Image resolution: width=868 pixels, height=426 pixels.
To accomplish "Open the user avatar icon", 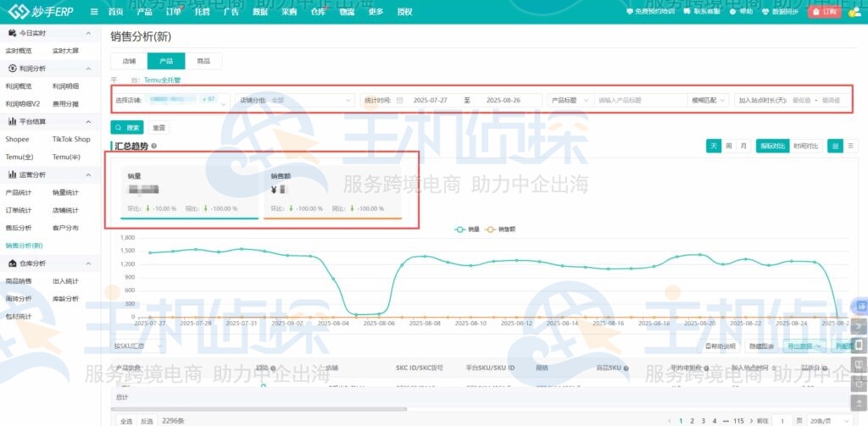I will click(854, 12).
